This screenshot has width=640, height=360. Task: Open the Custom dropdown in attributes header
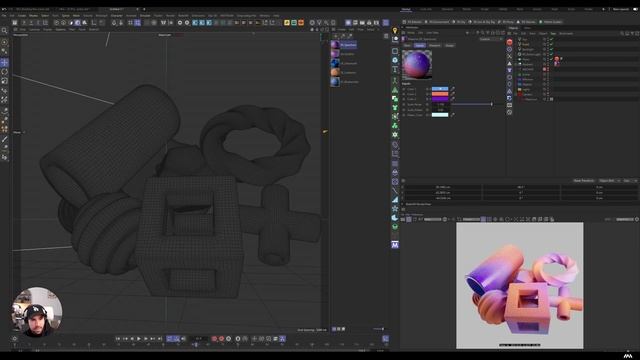pos(490,39)
